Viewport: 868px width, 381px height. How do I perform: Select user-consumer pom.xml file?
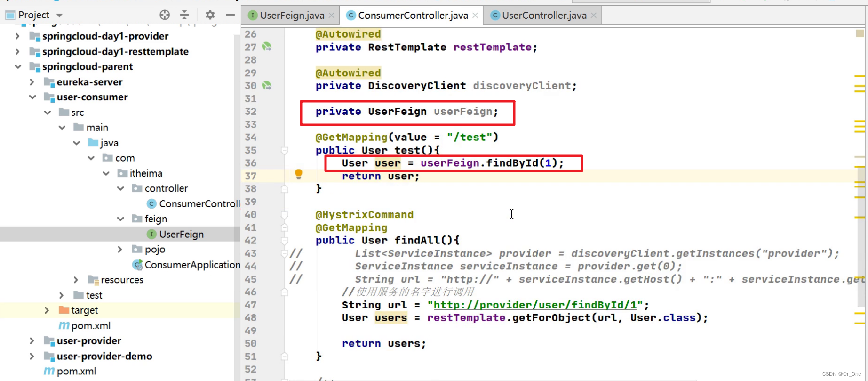[91, 325]
